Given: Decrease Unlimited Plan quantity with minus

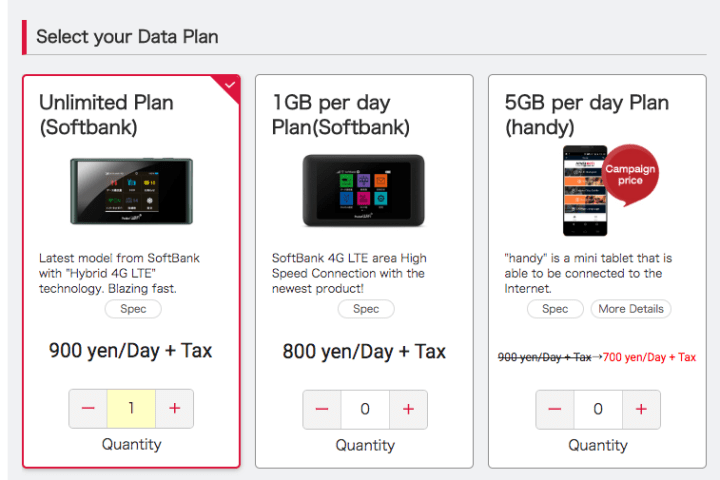Looking at the screenshot, I should click(88, 409).
